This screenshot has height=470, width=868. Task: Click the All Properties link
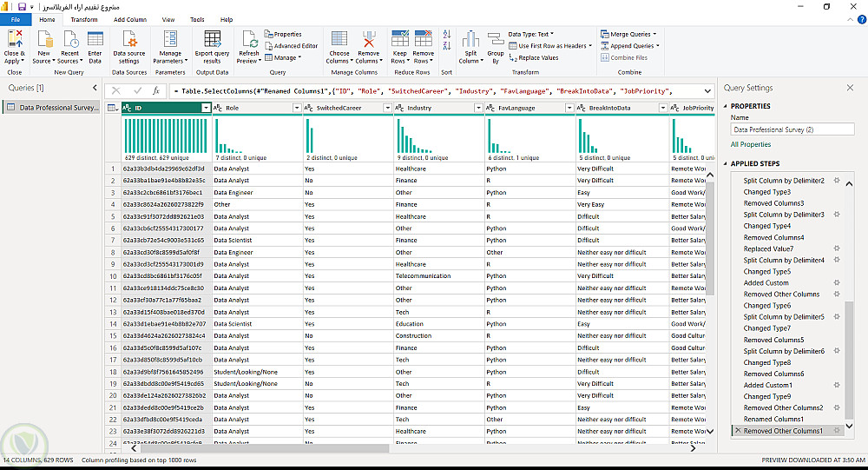751,144
